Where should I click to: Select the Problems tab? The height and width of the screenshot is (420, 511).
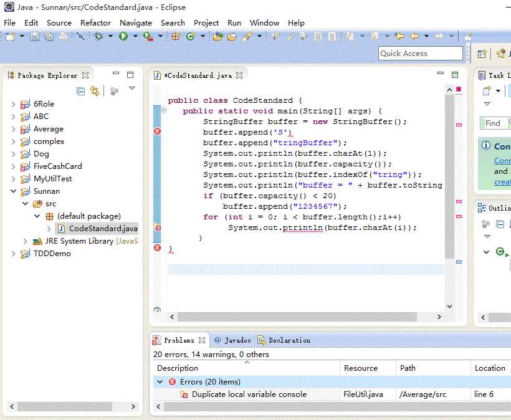(179, 340)
